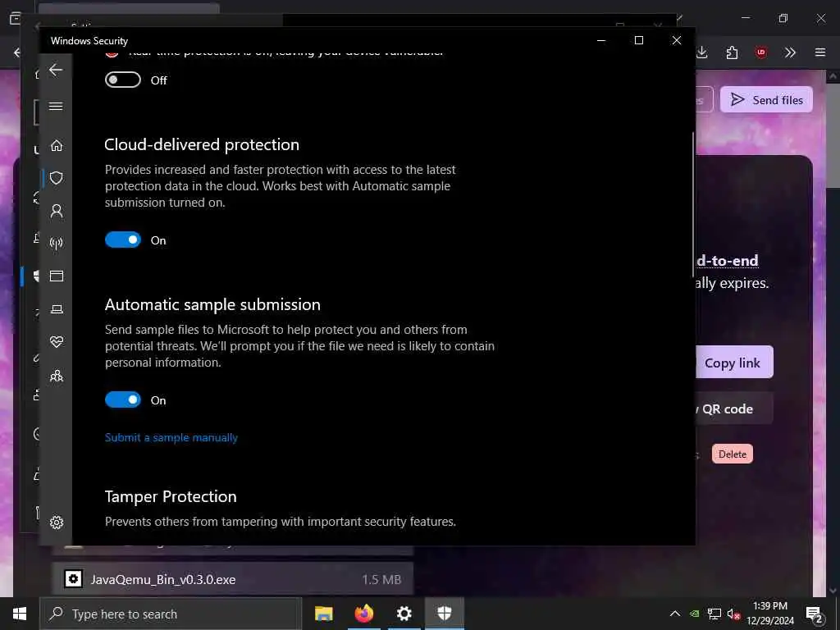The height and width of the screenshot is (630, 840).
Task: Minimize the Windows Security window
Action: tap(601, 40)
